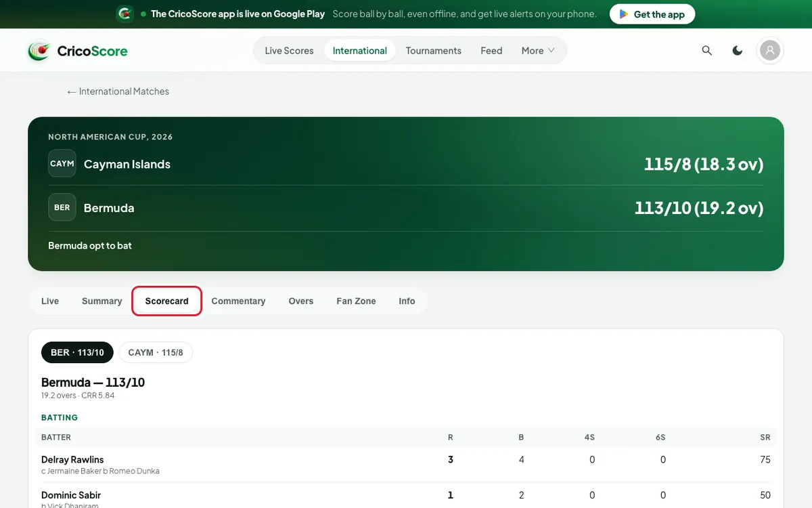
Task: Go back to International Matches
Action: 118,91
